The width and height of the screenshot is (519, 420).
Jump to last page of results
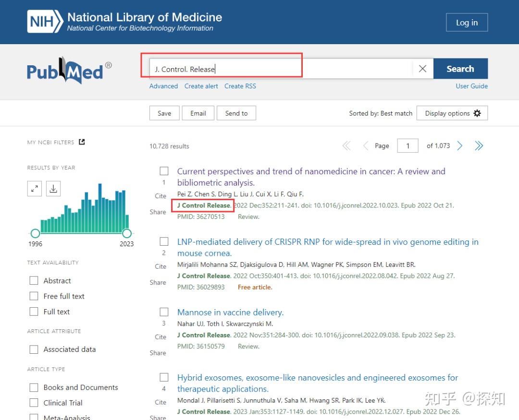coord(479,146)
